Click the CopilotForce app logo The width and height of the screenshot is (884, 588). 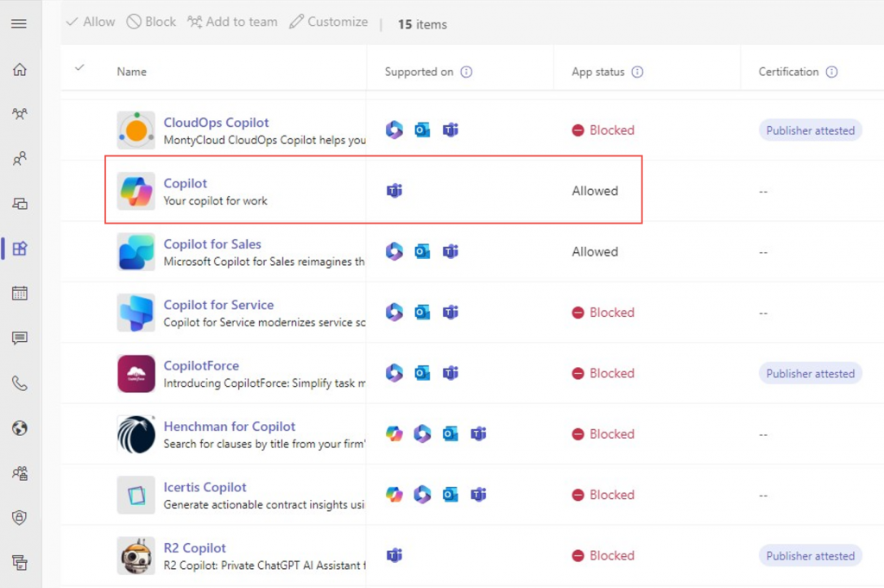coord(136,374)
